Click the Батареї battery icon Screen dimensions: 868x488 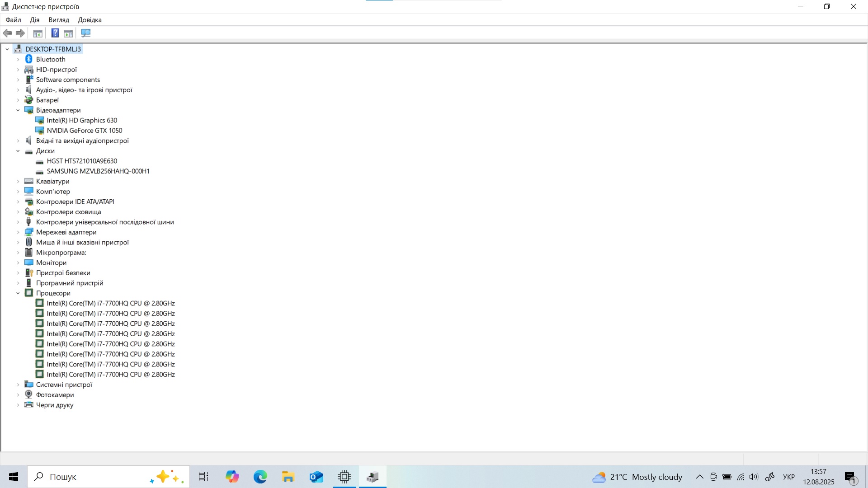click(x=29, y=100)
